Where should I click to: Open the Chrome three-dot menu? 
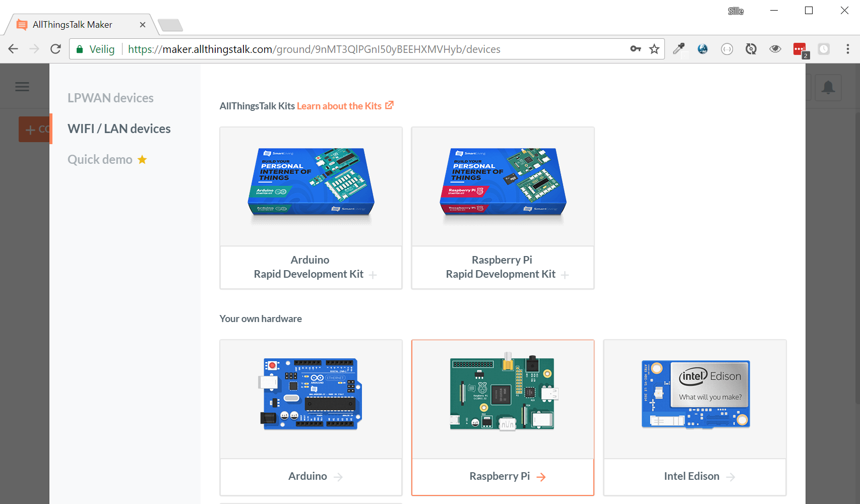pos(848,49)
